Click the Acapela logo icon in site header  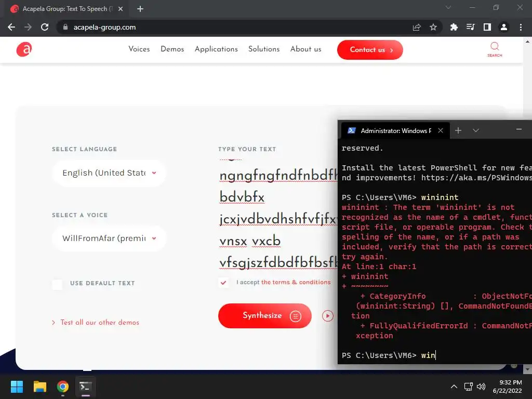(x=24, y=49)
